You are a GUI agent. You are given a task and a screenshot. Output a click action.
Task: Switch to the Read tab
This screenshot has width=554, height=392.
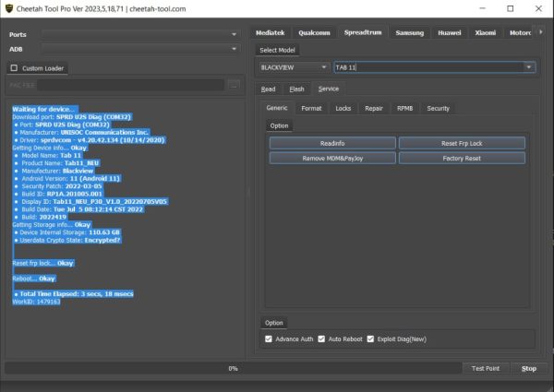[x=268, y=89]
